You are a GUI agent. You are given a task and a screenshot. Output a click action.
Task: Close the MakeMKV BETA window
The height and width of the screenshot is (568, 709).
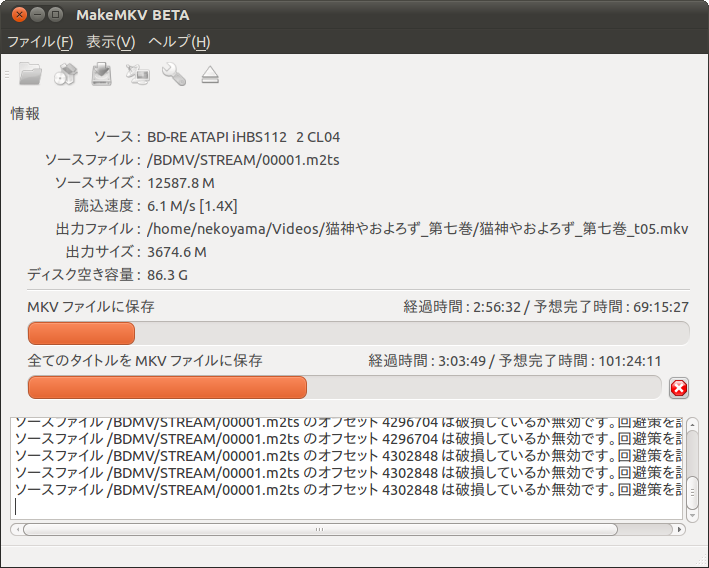tap(19, 14)
